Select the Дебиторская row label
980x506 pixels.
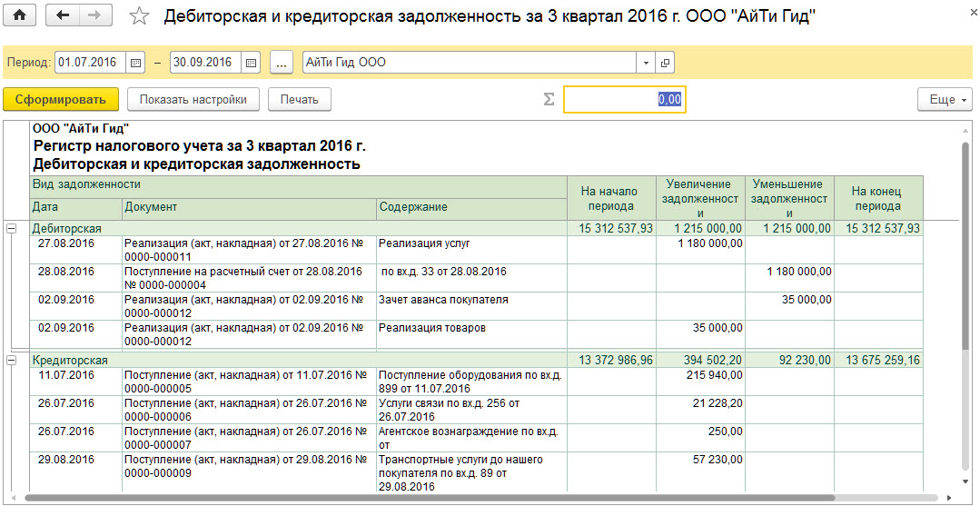tap(67, 229)
